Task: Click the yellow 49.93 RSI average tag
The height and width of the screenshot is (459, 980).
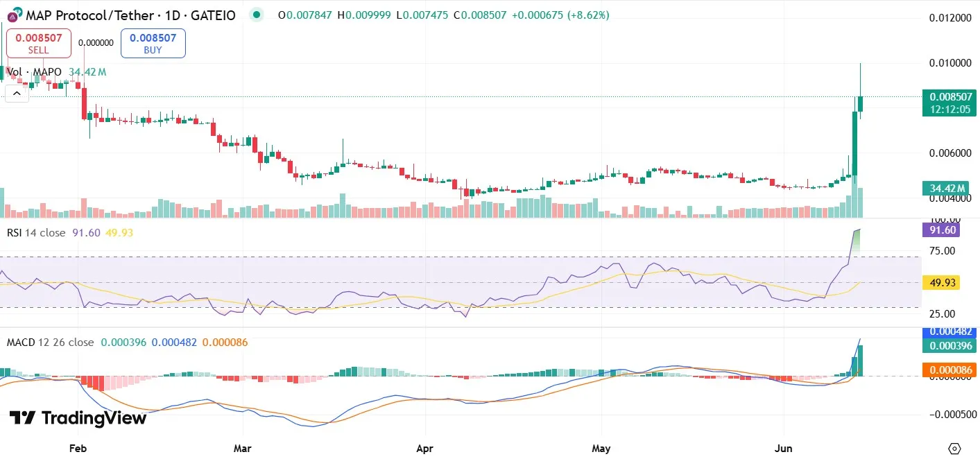Action: click(941, 282)
